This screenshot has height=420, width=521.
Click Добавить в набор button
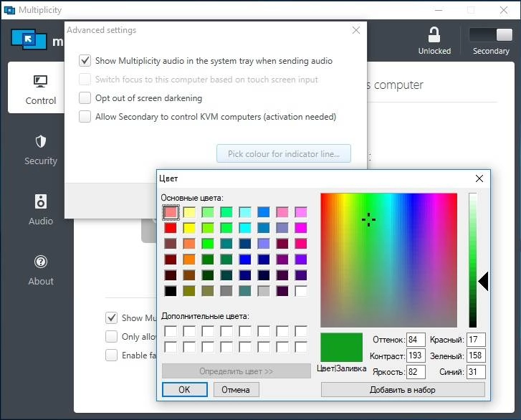coord(403,389)
